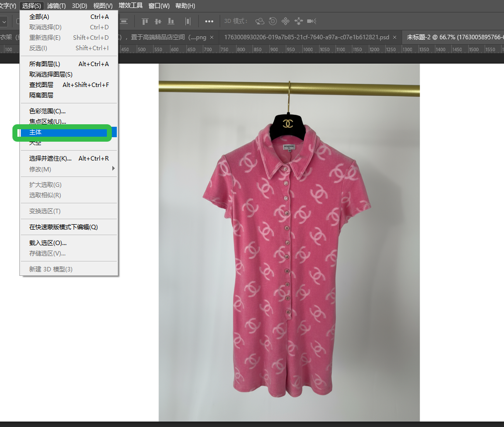Click 全部(A) to select all
504x427 pixels.
(39, 17)
